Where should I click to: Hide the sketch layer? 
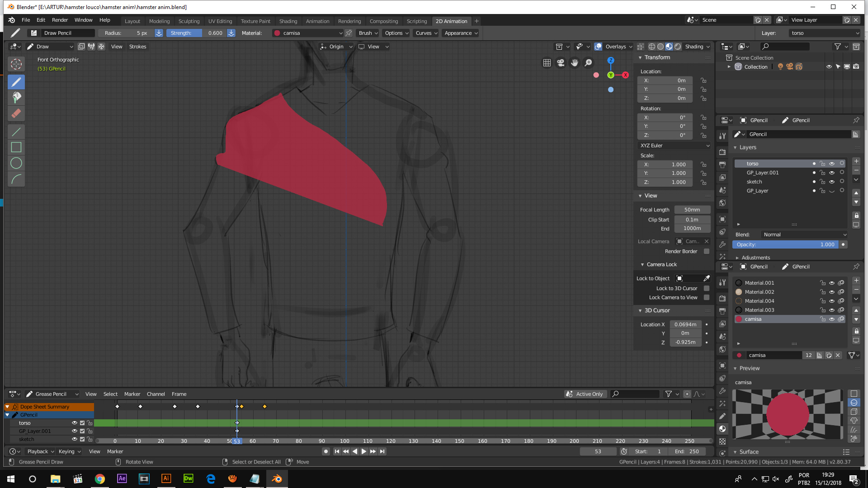[832, 182]
